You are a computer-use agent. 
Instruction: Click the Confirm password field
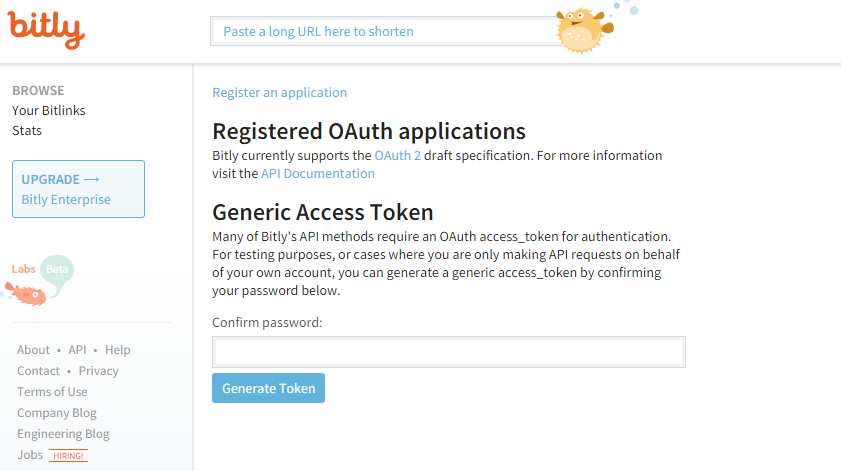[448, 352]
